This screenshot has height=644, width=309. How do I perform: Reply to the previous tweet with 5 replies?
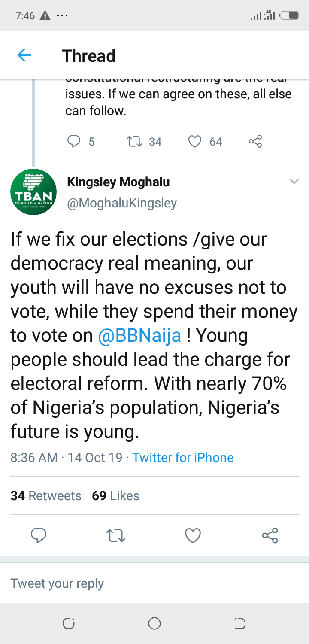coord(74,141)
